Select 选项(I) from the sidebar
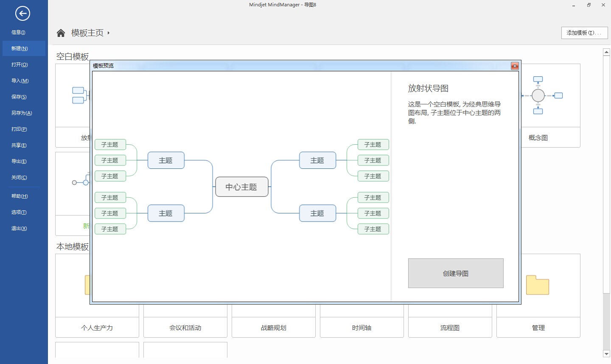This screenshot has height=364, width=611. [19, 212]
